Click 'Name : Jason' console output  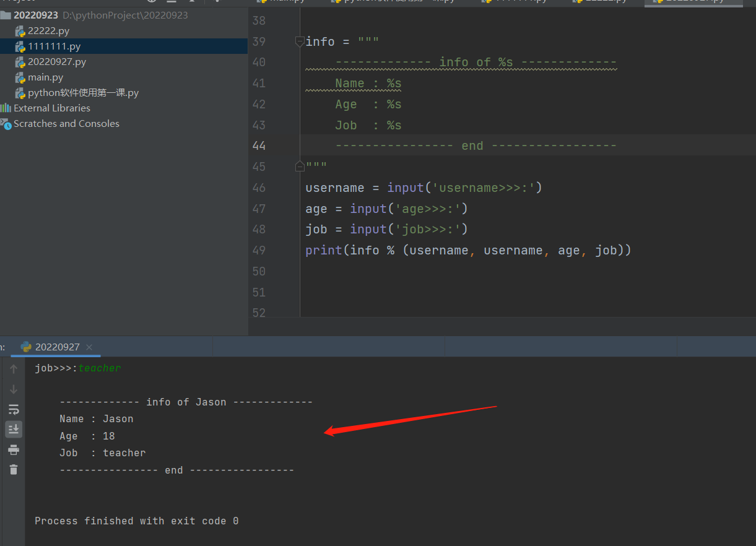tap(97, 419)
